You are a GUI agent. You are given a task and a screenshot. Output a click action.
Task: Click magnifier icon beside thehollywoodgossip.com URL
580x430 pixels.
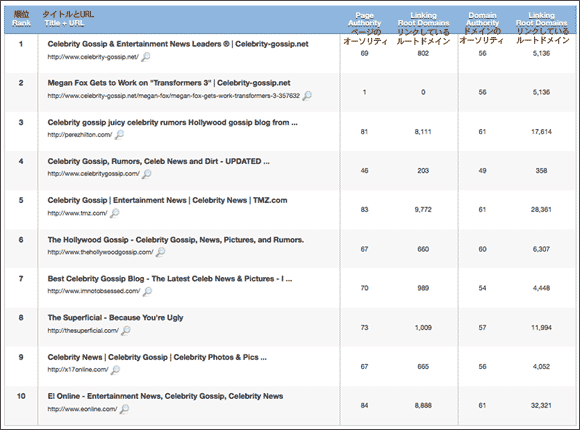(161, 252)
